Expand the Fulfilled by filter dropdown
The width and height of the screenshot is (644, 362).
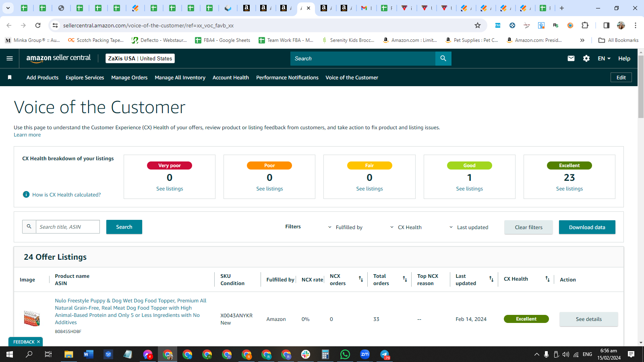click(345, 227)
